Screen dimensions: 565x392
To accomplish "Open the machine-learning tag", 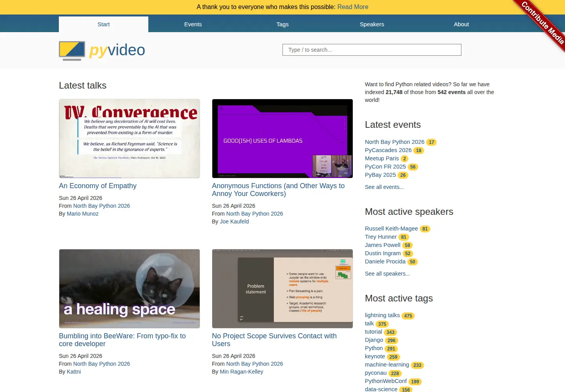I will [x=387, y=365].
